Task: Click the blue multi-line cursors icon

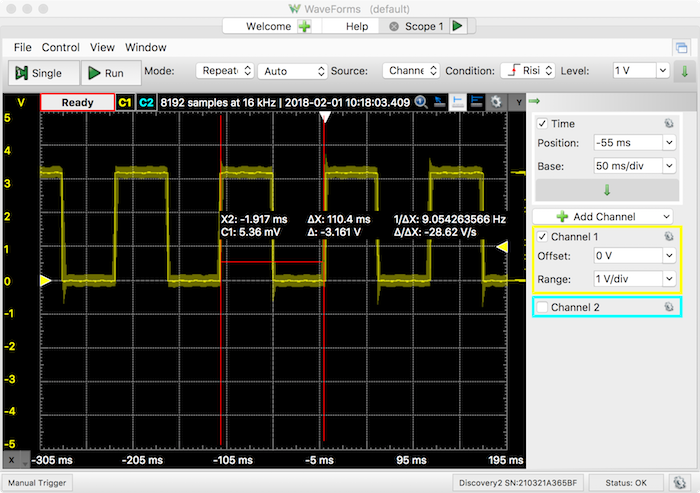Action: tap(476, 102)
